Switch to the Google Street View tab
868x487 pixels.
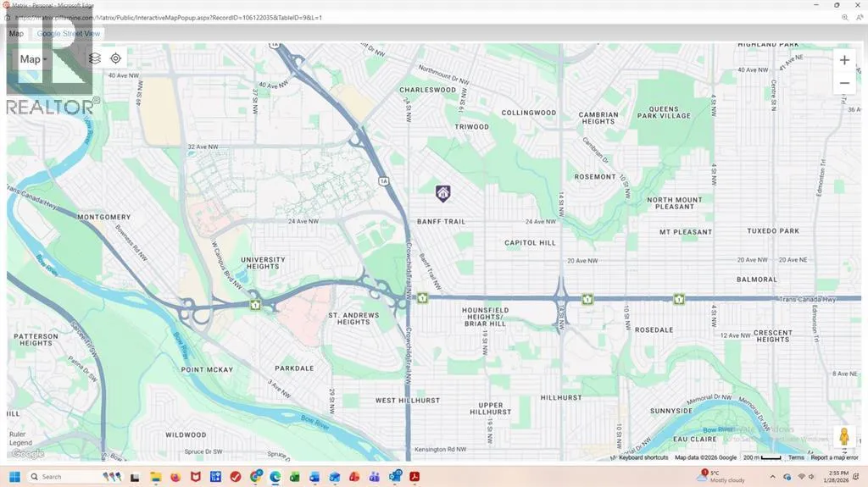tap(69, 34)
